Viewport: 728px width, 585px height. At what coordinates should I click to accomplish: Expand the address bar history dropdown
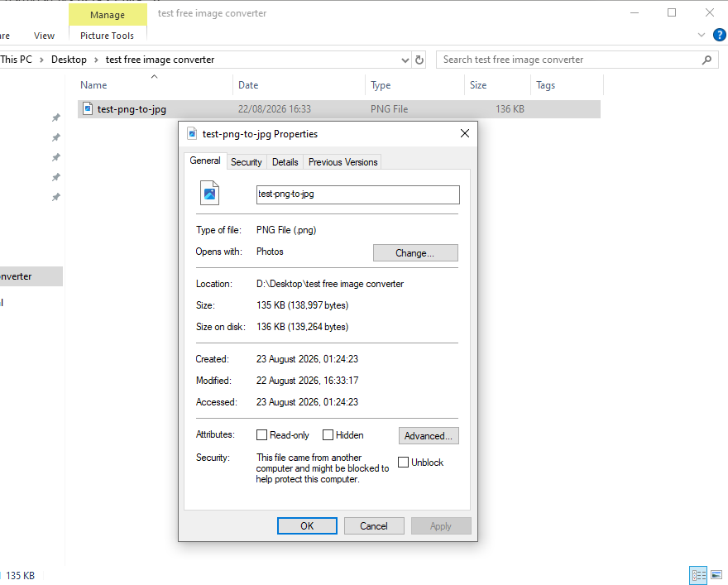pos(405,60)
